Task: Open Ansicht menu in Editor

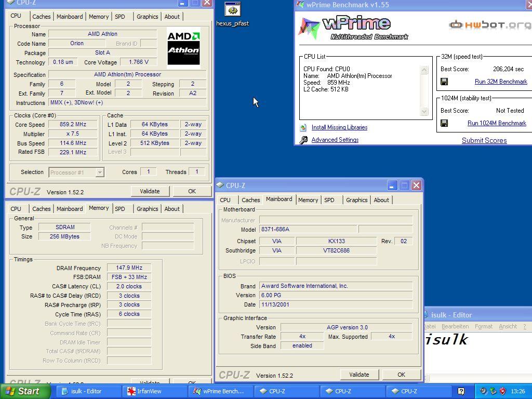Action: 508,326
